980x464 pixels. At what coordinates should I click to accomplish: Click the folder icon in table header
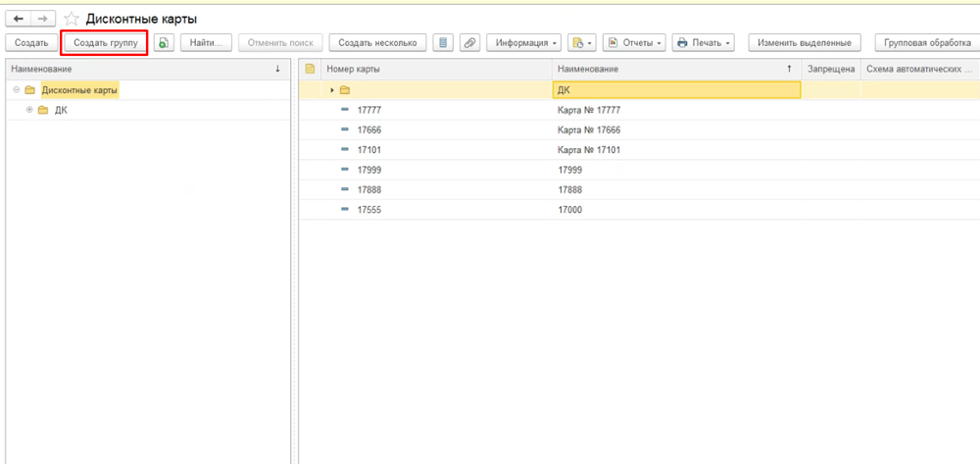point(310,69)
